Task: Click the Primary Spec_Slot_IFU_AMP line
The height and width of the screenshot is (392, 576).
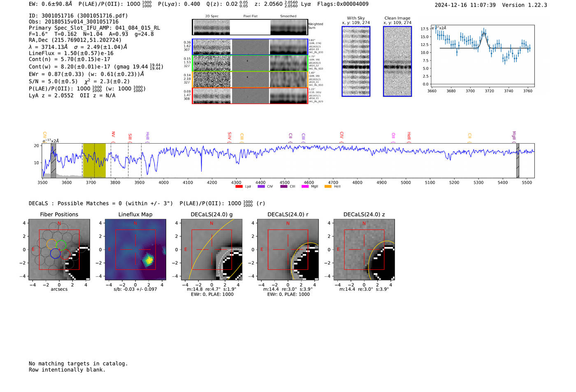Action: pos(95,28)
